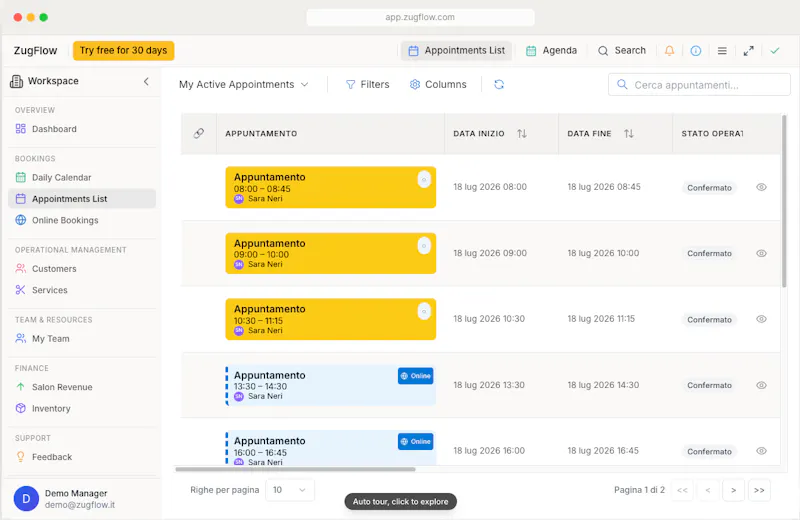The height and width of the screenshot is (520, 800).
Task: Click Auto tour, click to explore pill
Action: pyautogui.click(x=401, y=502)
